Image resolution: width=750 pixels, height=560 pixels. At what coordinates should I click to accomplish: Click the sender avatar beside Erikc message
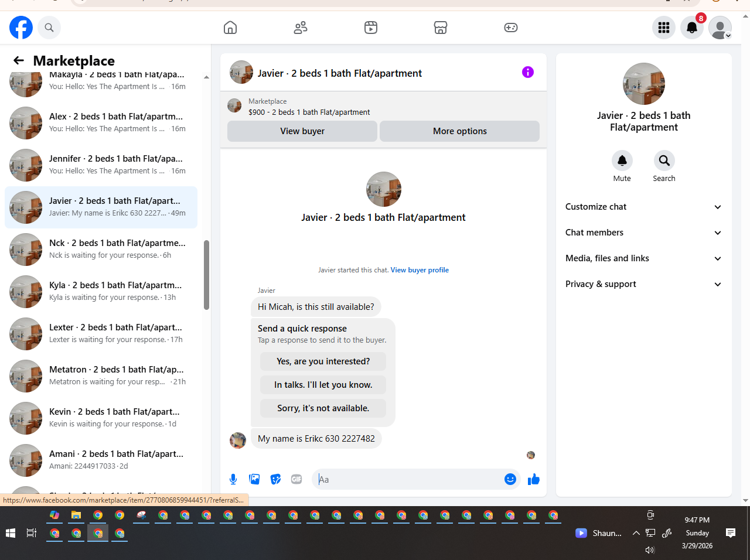tap(238, 441)
